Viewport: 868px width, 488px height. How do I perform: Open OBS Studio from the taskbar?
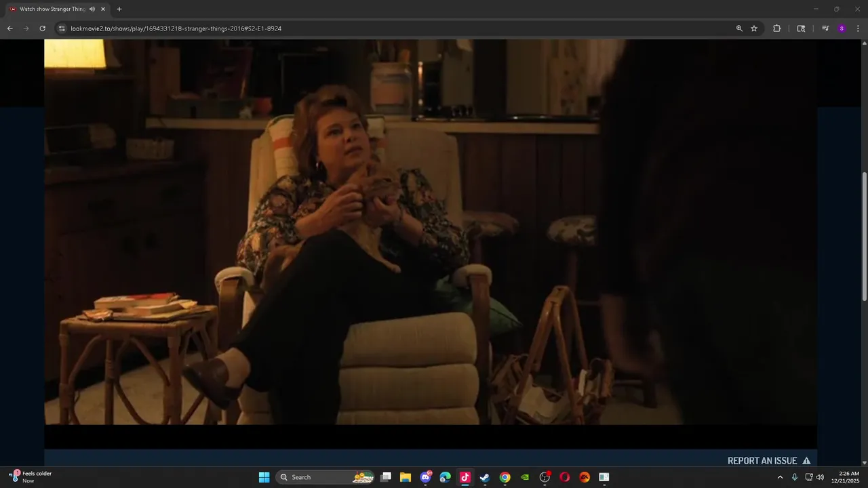point(545,477)
